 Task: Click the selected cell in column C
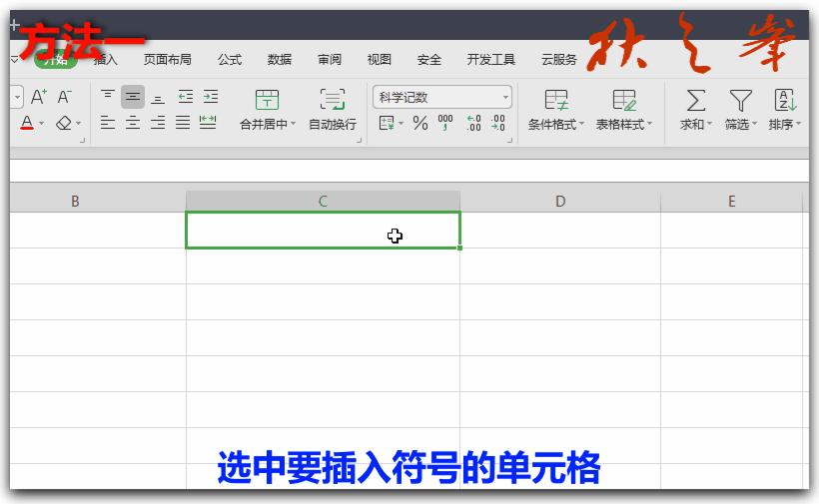point(323,230)
